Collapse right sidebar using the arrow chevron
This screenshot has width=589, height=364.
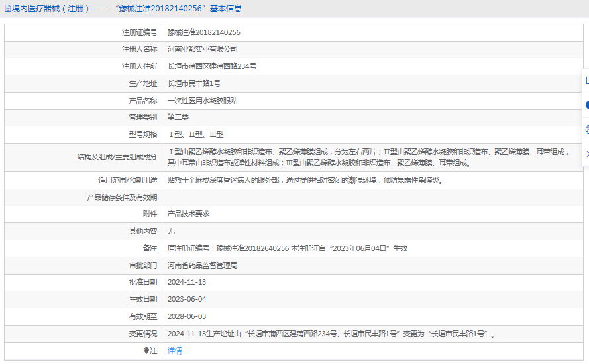(x=586, y=154)
